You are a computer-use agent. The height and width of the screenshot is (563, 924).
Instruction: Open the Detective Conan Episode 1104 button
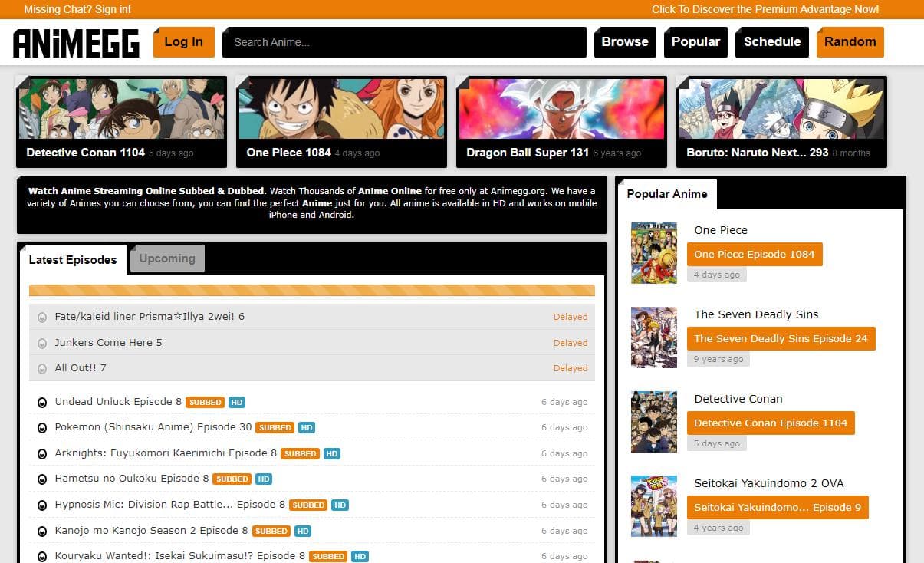[771, 423]
